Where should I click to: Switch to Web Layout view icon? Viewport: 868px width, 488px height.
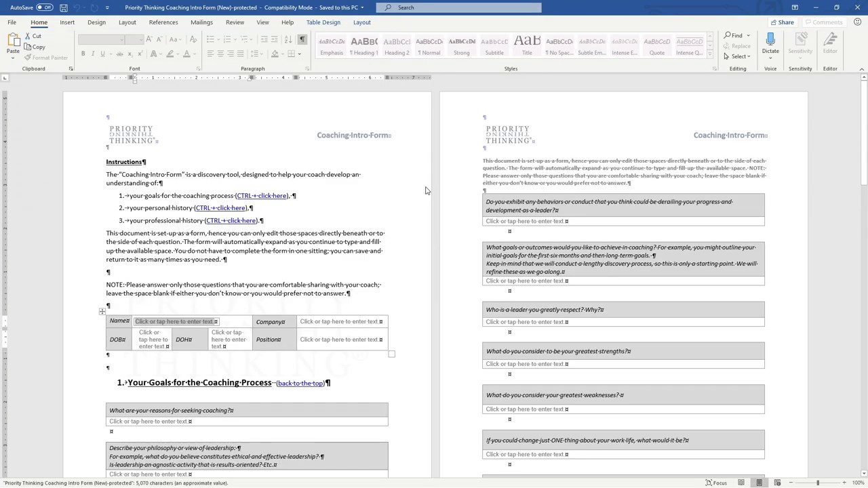click(x=777, y=483)
